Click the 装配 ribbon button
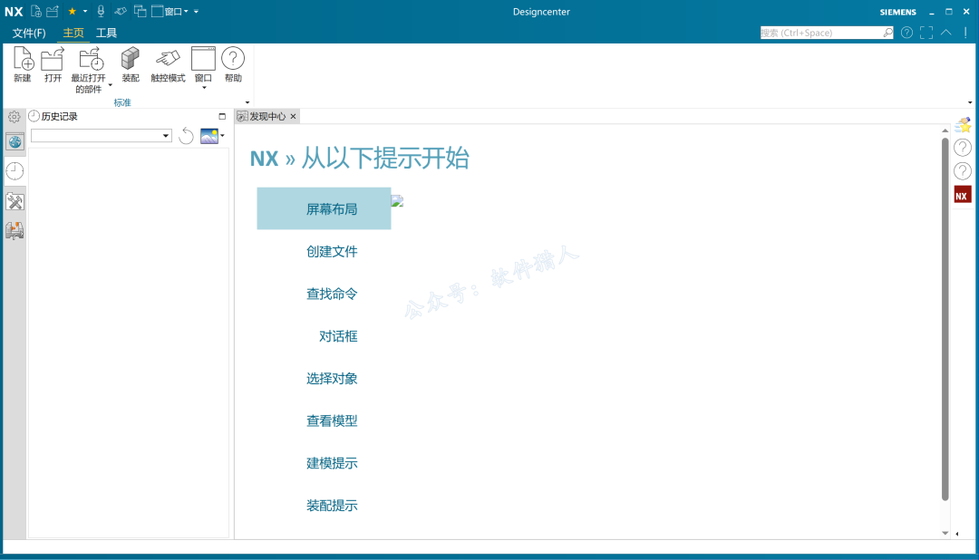This screenshot has height=560, width=979. click(131, 65)
